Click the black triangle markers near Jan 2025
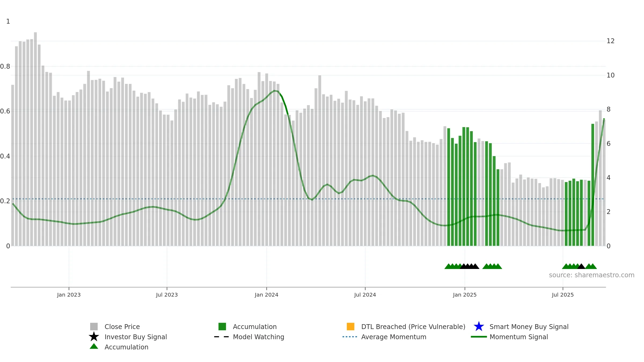 tap(470, 266)
